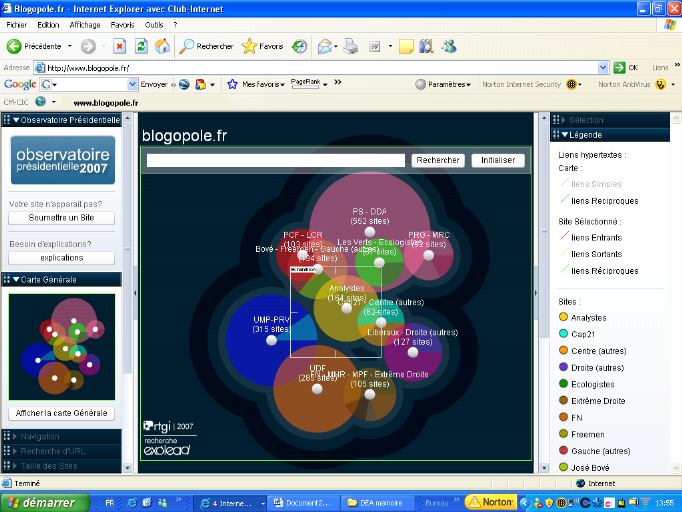
Task: Click the CM-CIC globe icon
Action: point(40,101)
